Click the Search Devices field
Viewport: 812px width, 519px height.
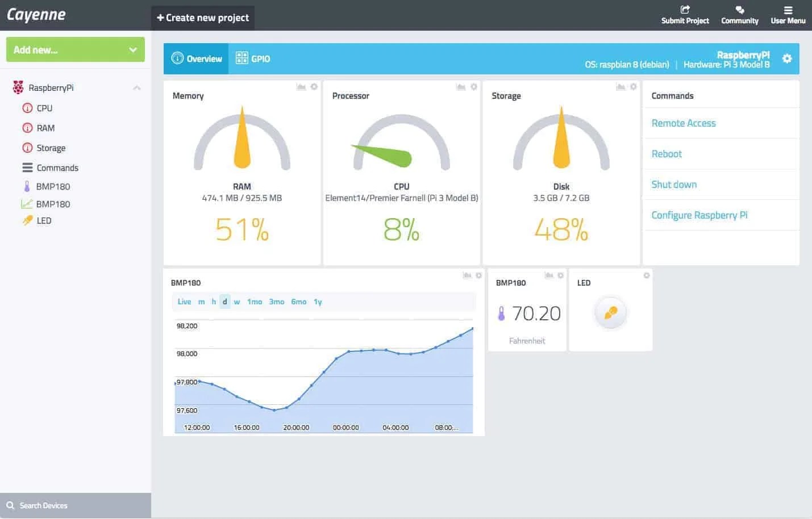click(x=76, y=505)
